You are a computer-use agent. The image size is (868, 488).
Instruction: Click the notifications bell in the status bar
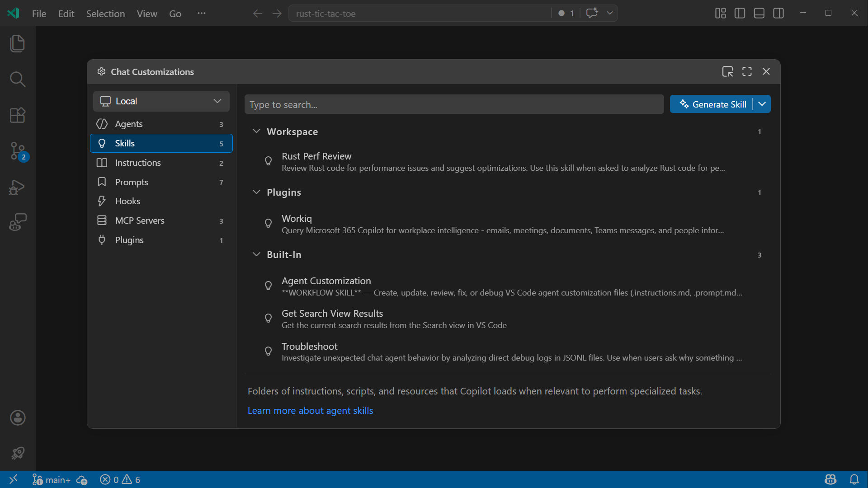[854, 479]
